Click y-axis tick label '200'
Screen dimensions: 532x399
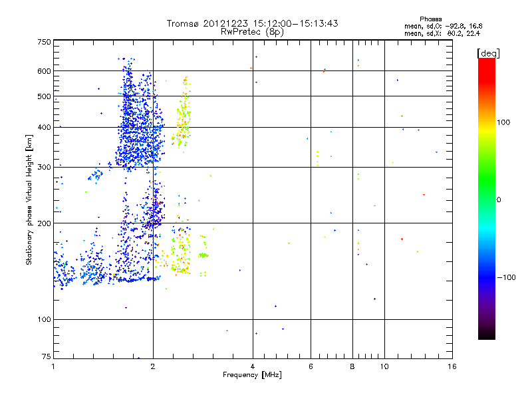[x=44, y=223]
